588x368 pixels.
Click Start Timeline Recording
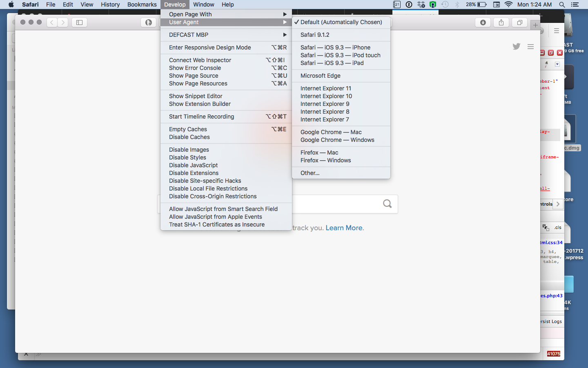pos(226,117)
